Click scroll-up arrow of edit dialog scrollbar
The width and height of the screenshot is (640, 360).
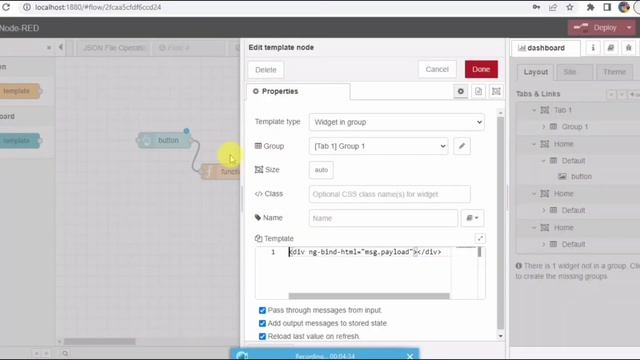pyautogui.click(x=500, y=113)
